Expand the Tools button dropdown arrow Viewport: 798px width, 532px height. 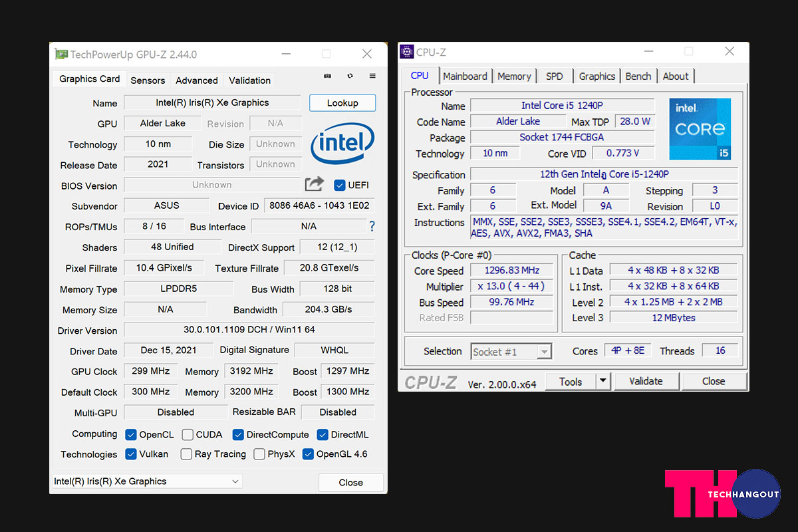pyautogui.click(x=603, y=381)
